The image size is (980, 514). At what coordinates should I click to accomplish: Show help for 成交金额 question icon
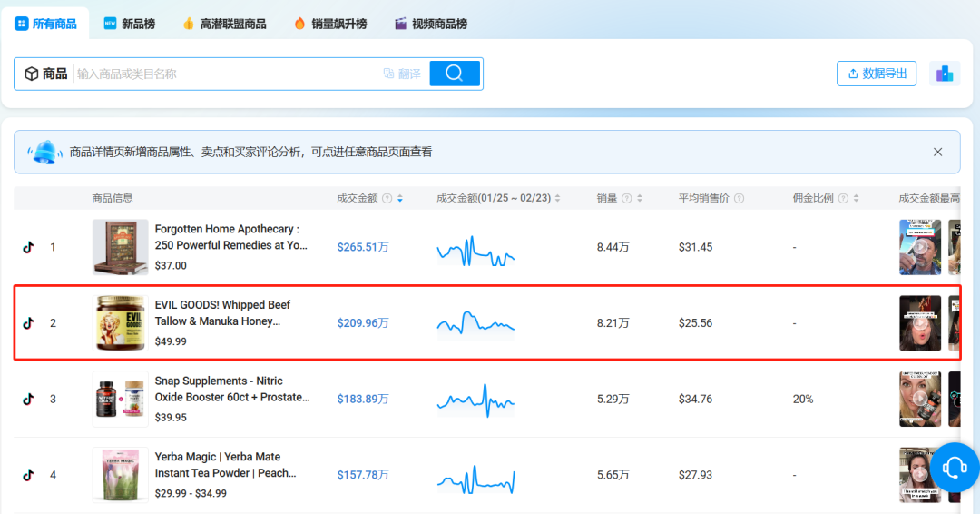click(x=387, y=198)
